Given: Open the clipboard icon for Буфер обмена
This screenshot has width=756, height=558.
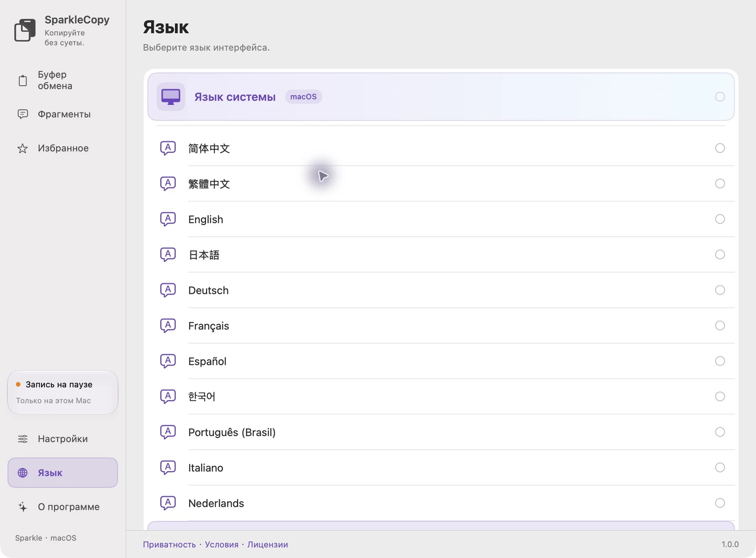Looking at the screenshot, I should click(23, 80).
